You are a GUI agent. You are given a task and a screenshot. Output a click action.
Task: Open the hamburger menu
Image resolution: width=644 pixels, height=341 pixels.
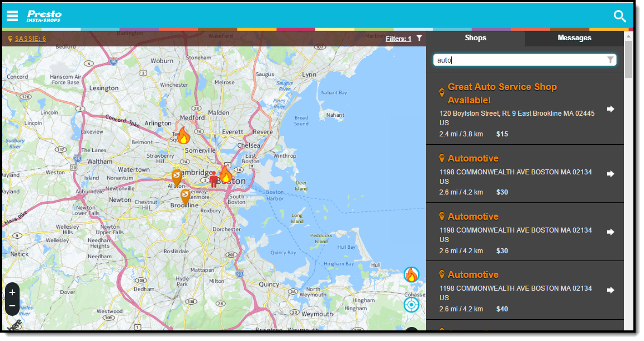point(12,16)
